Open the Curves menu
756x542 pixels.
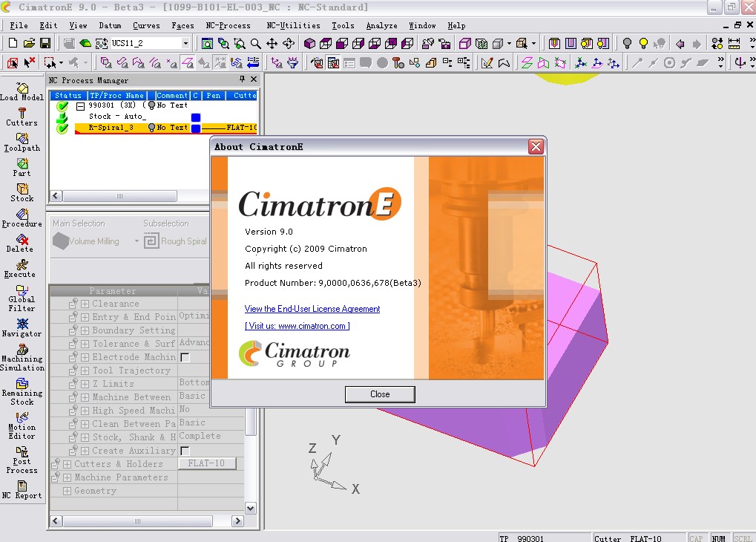pyautogui.click(x=146, y=25)
